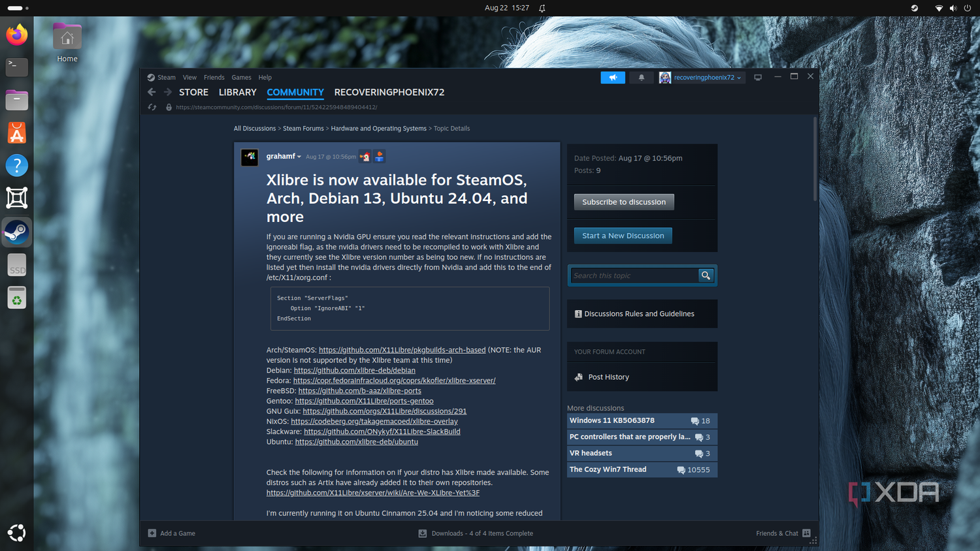Open the Trash in the dock
Image resolution: width=980 pixels, height=551 pixels.
pyautogui.click(x=17, y=298)
